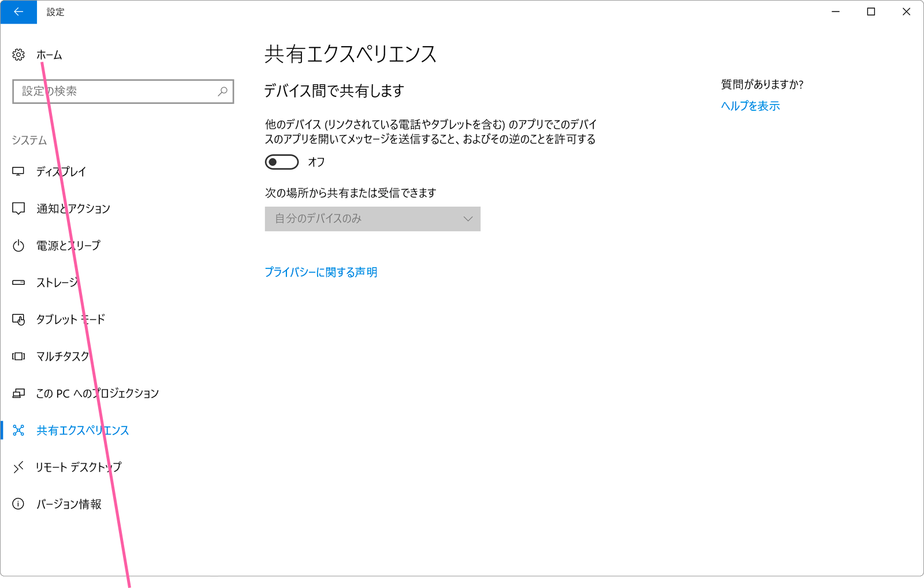Maximize the 設定 window
924x588 pixels.
click(871, 12)
